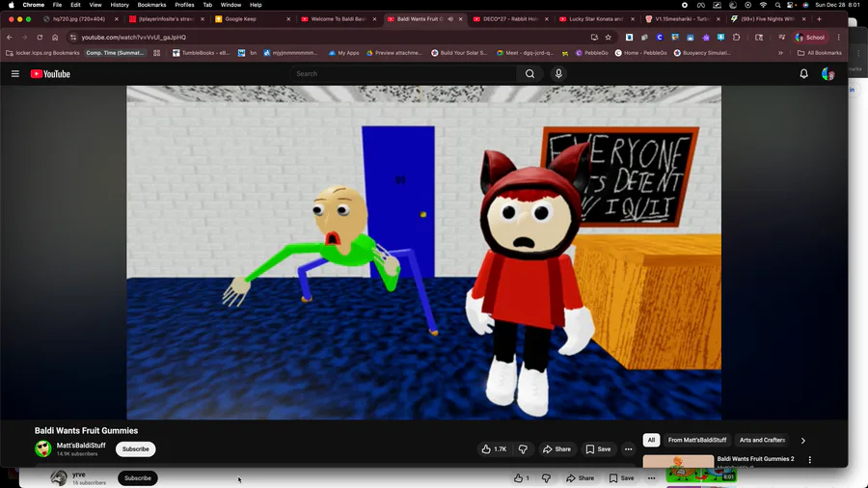This screenshot has height=488, width=868.
Task: Click the video player to pause
Action: click(423, 253)
